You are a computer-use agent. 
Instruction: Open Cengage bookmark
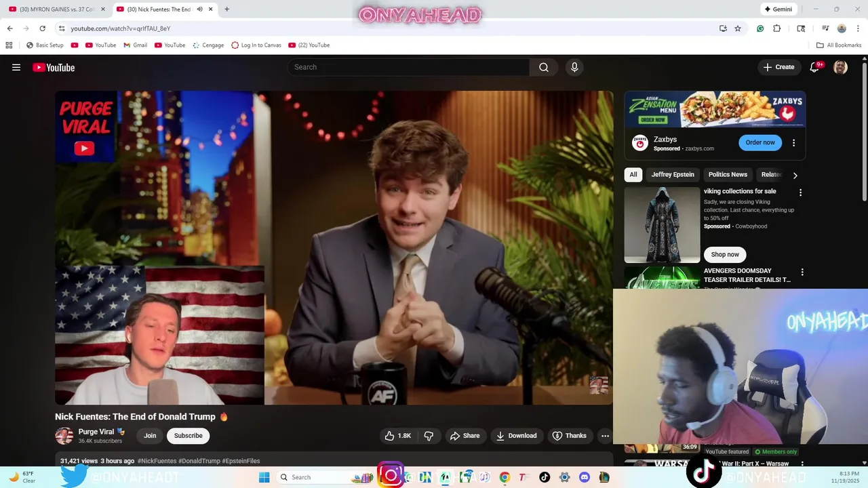[x=208, y=45]
